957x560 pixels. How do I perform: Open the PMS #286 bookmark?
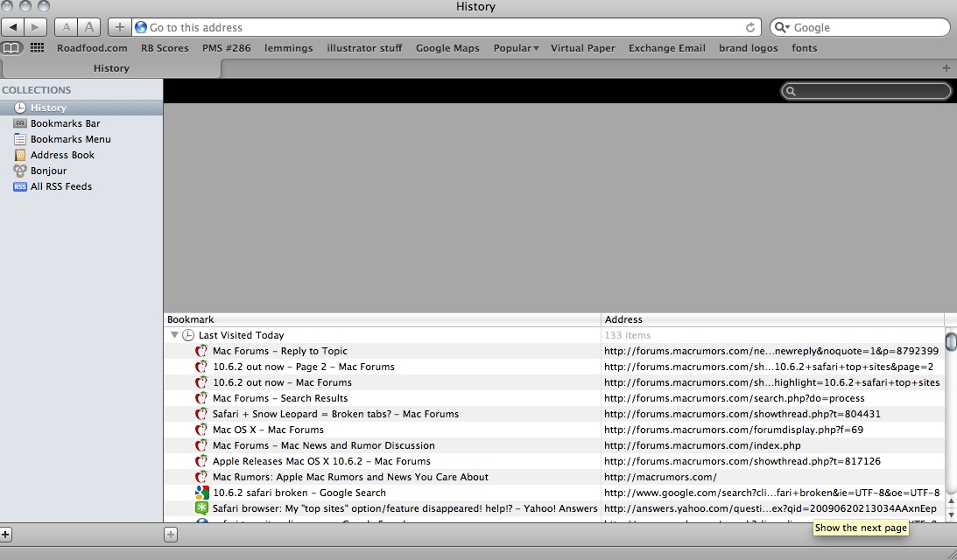[227, 48]
